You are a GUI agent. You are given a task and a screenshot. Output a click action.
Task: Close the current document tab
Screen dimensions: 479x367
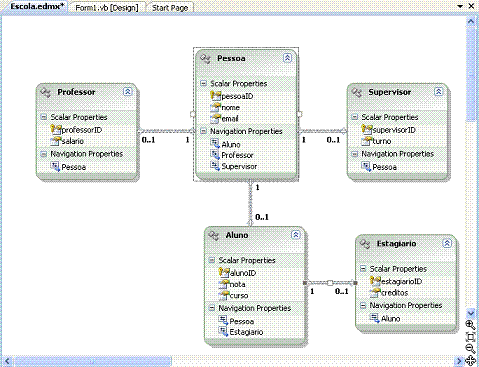click(472, 6)
